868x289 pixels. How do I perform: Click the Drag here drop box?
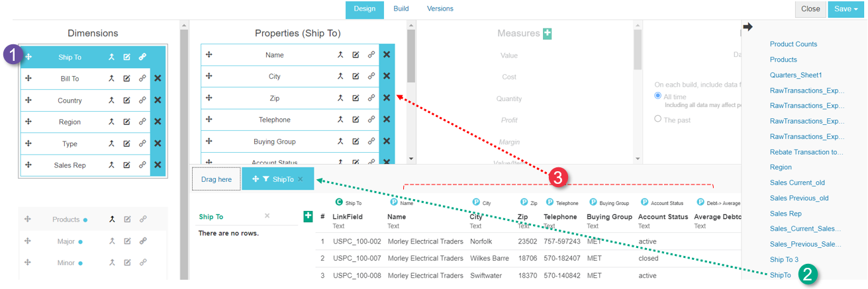click(x=217, y=179)
